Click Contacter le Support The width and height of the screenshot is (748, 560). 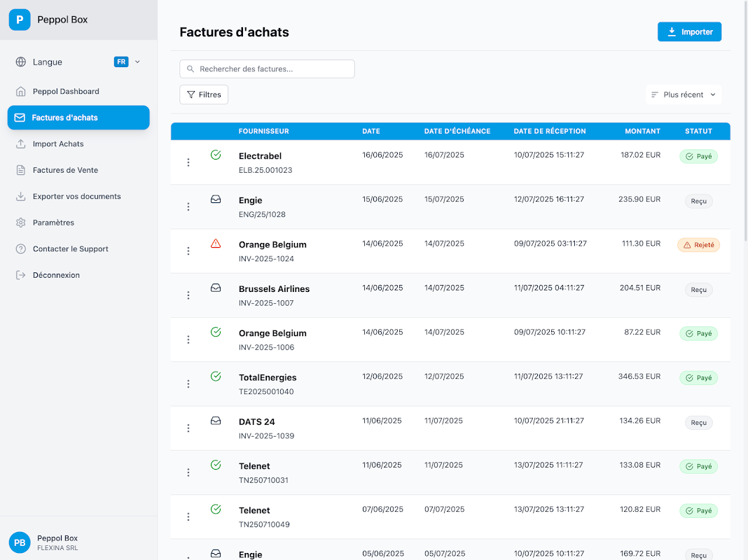pos(78,248)
